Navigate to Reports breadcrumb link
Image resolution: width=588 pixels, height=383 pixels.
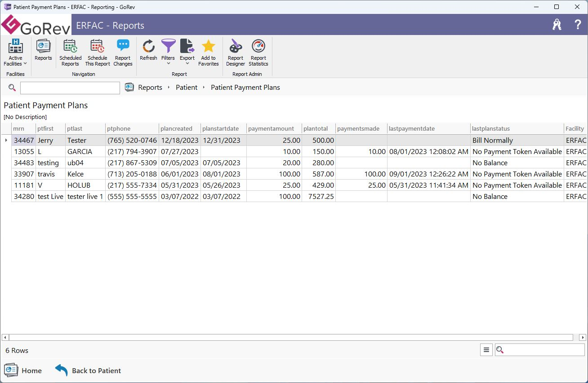[150, 88]
